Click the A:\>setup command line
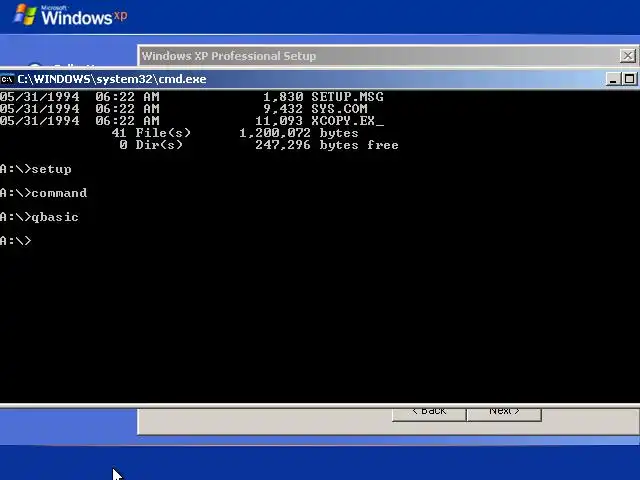This screenshot has width=640, height=480. tap(36, 169)
